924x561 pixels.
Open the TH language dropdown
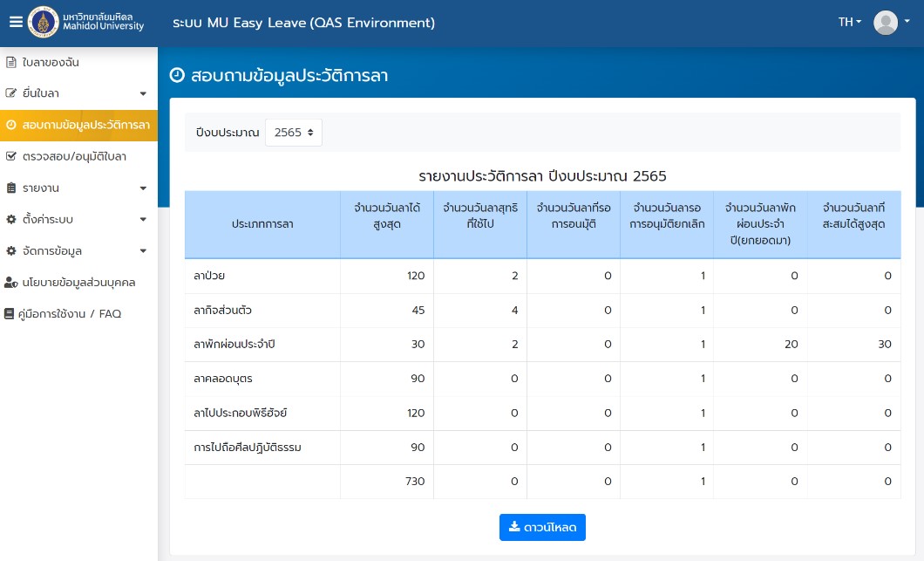click(x=849, y=23)
